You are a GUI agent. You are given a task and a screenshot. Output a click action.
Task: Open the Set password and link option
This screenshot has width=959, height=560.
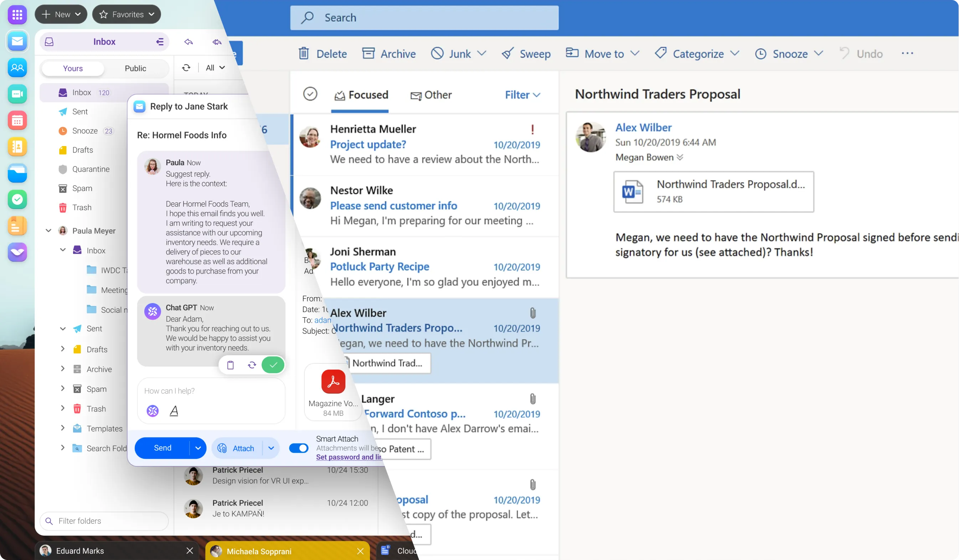point(348,457)
